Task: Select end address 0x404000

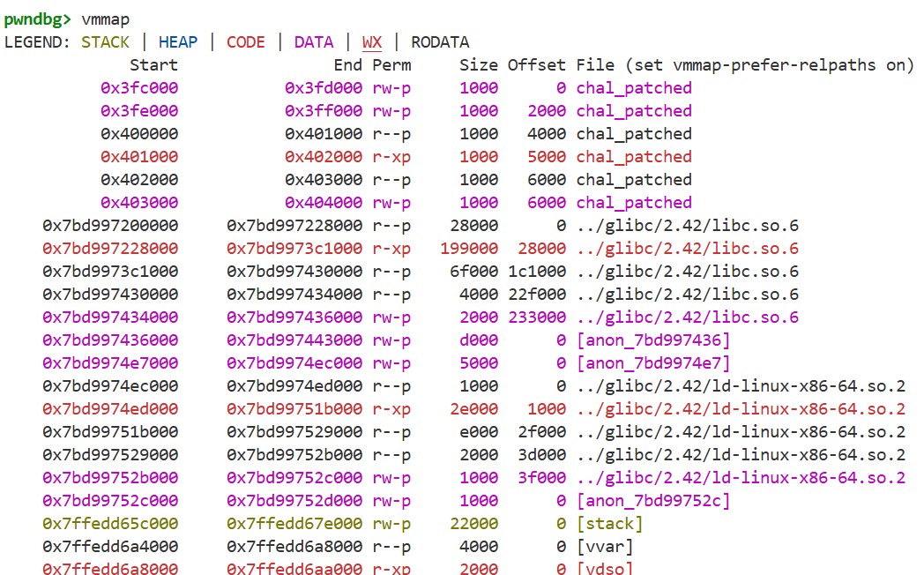Action: pos(324,203)
